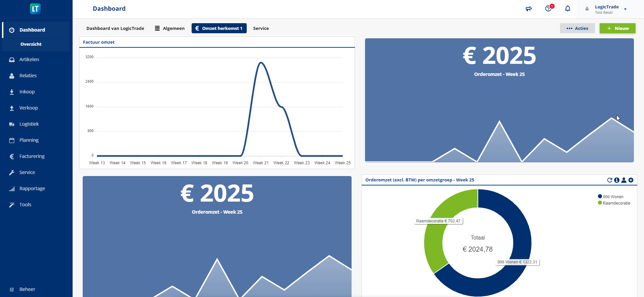Click the notification bell icon
Image resolution: width=644 pixels, height=297 pixels.
(568, 9)
